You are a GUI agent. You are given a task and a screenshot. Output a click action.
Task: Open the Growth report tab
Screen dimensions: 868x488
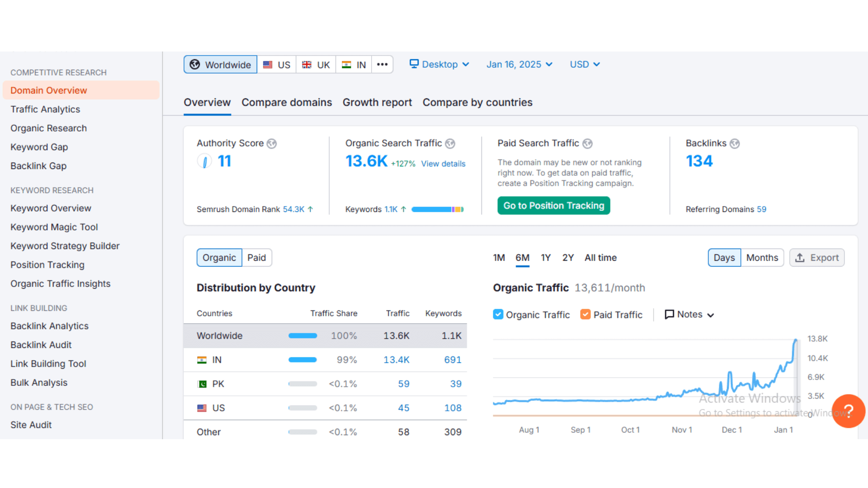coord(377,103)
